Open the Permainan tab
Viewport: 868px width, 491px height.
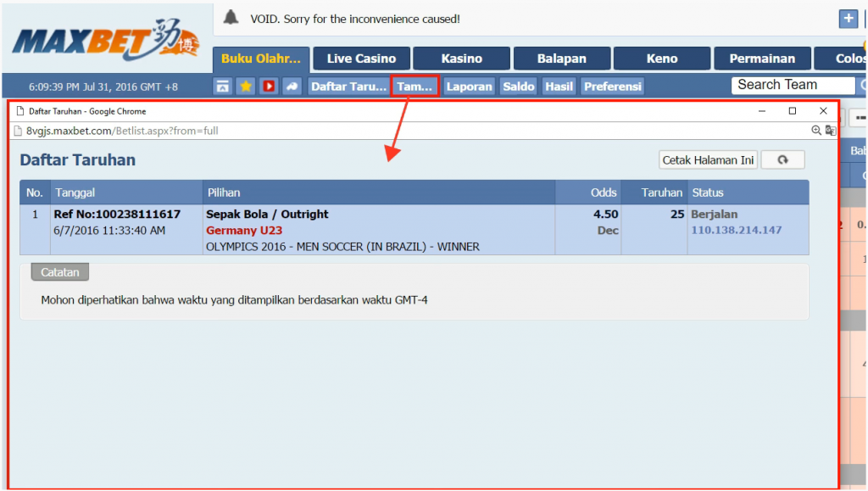click(762, 59)
